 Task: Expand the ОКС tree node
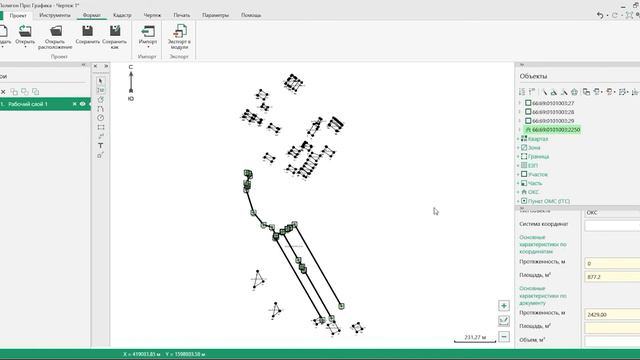coord(518,192)
